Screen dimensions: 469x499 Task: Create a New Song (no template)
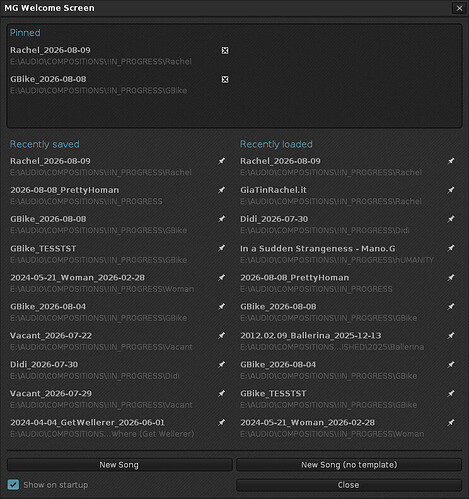point(349,465)
